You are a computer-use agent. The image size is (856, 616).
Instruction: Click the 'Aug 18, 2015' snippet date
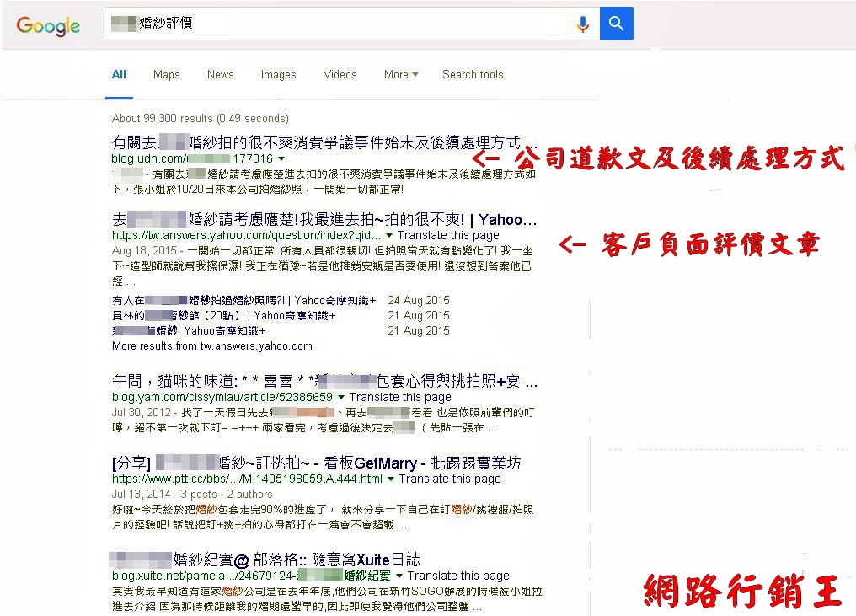coord(144,250)
